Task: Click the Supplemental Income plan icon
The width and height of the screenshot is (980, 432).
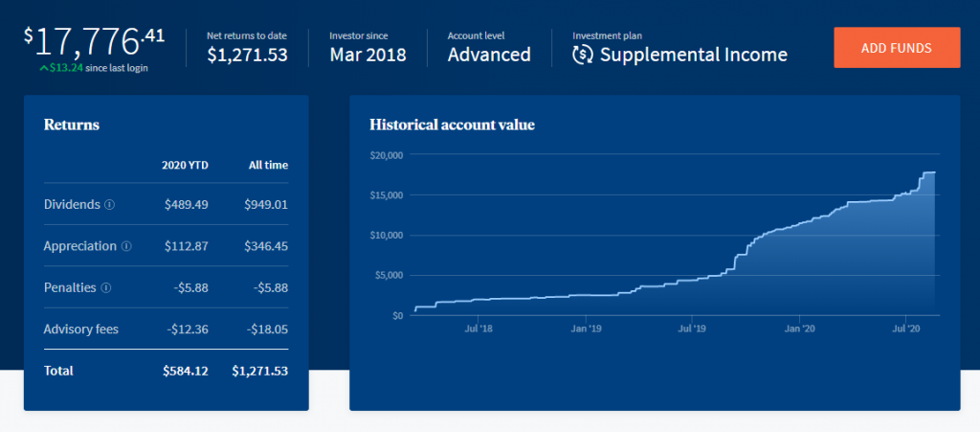Action: click(582, 55)
